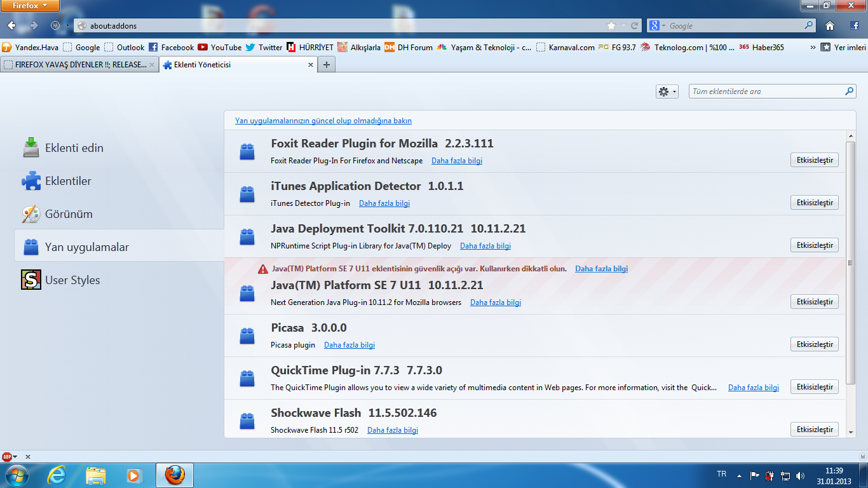Open Daha fazla bilgi for Shockwave Flash
Viewport: 868px width, 488px height.
pos(393,430)
